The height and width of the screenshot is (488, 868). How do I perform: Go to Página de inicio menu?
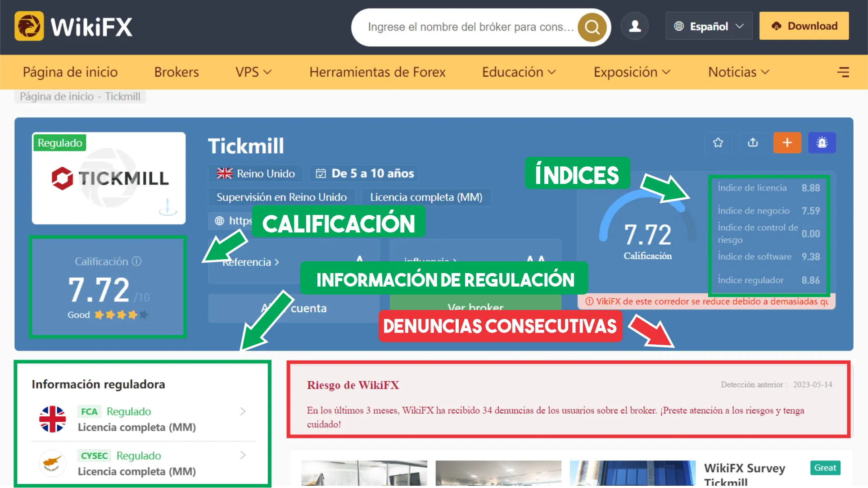pyautogui.click(x=70, y=72)
